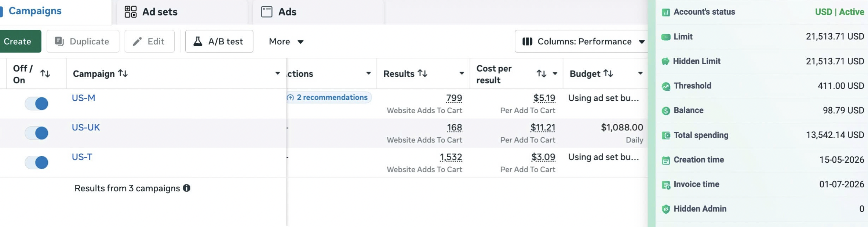Click the Hidden Admin shield icon
This screenshot has height=227, width=868.
(x=666, y=209)
